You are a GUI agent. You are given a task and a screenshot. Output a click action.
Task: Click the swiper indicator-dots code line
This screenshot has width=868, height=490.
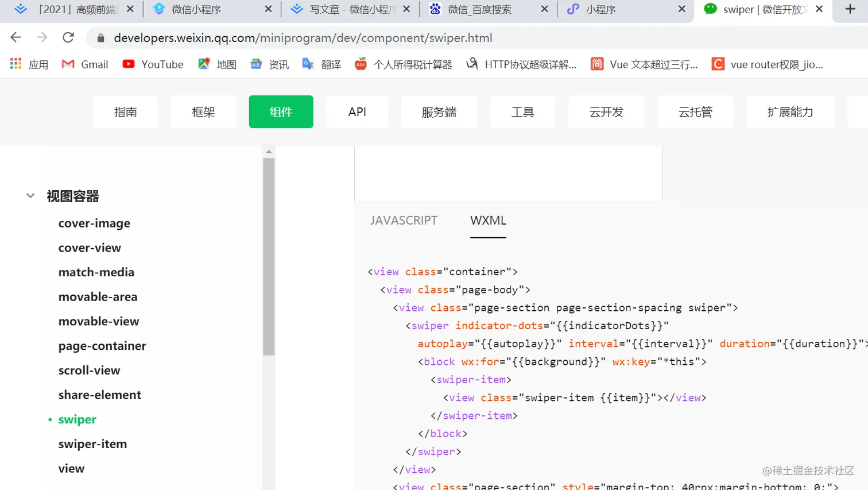537,326
